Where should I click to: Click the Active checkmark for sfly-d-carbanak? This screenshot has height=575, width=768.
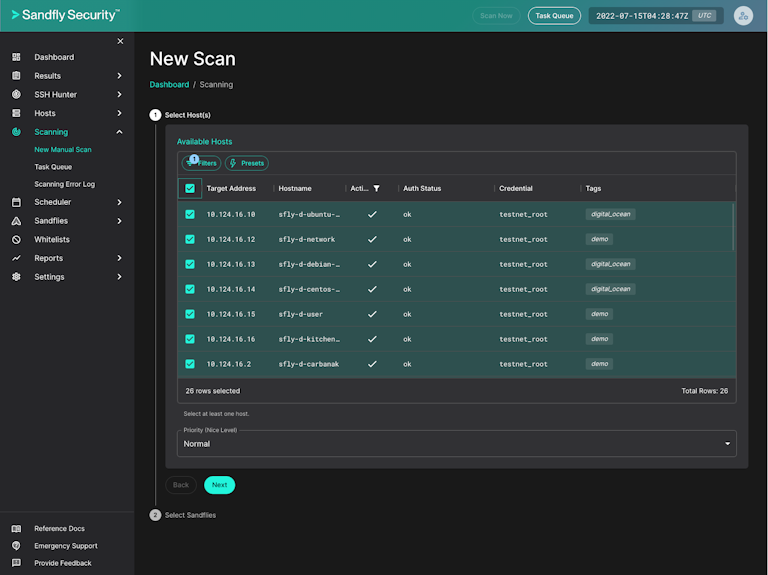(x=372, y=364)
